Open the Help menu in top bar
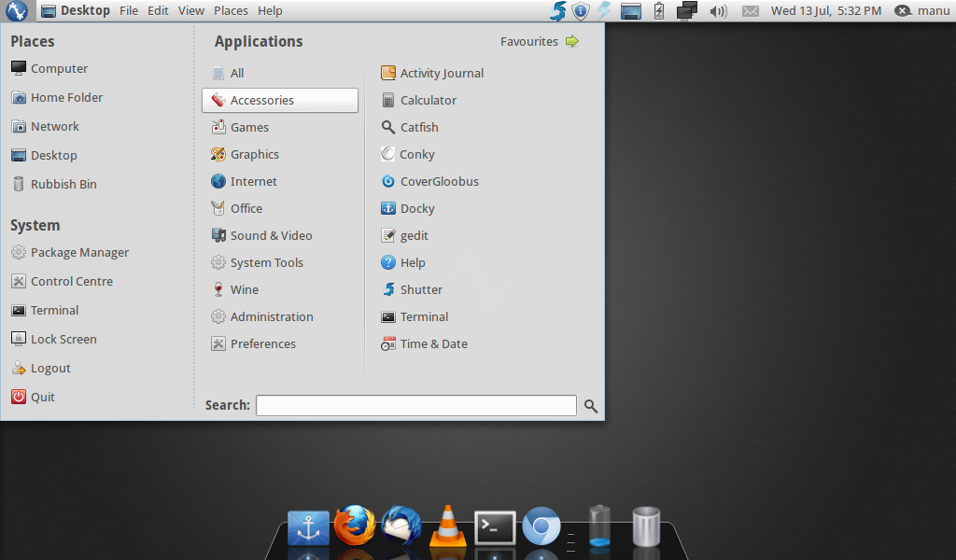 coord(270,11)
